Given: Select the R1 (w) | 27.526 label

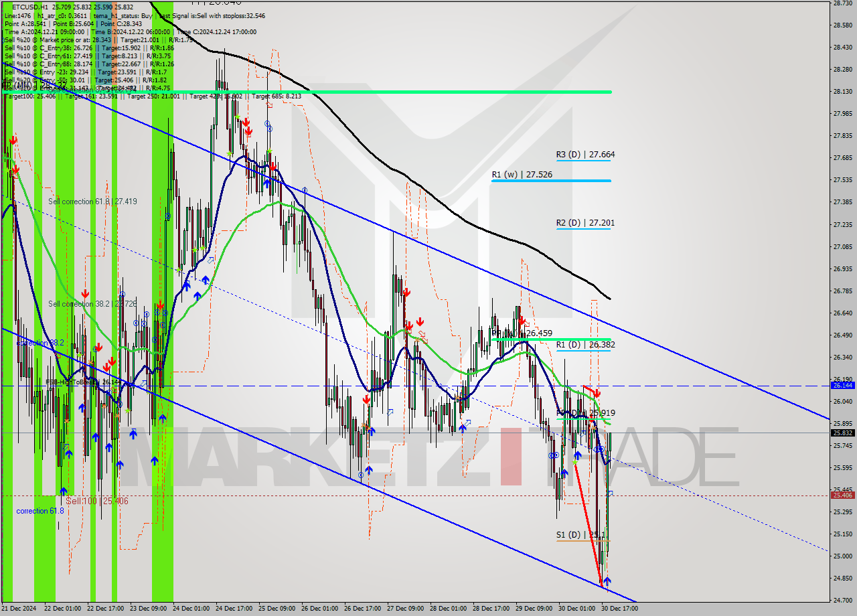Looking at the screenshot, I should tap(522, 175).
